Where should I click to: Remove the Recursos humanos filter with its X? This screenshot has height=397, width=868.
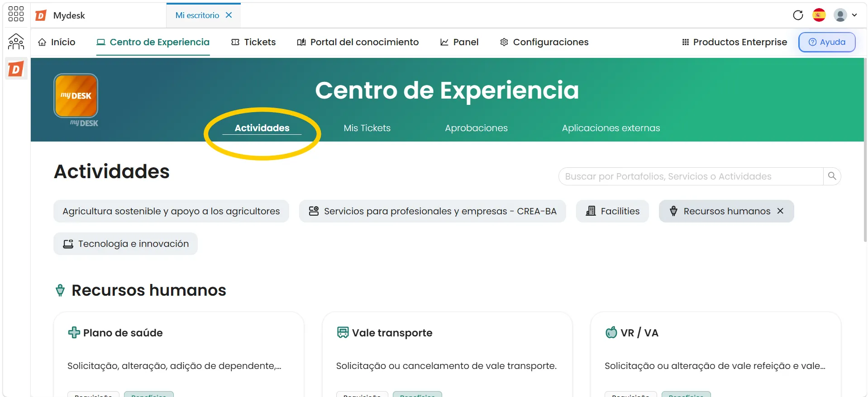point(780,211)
